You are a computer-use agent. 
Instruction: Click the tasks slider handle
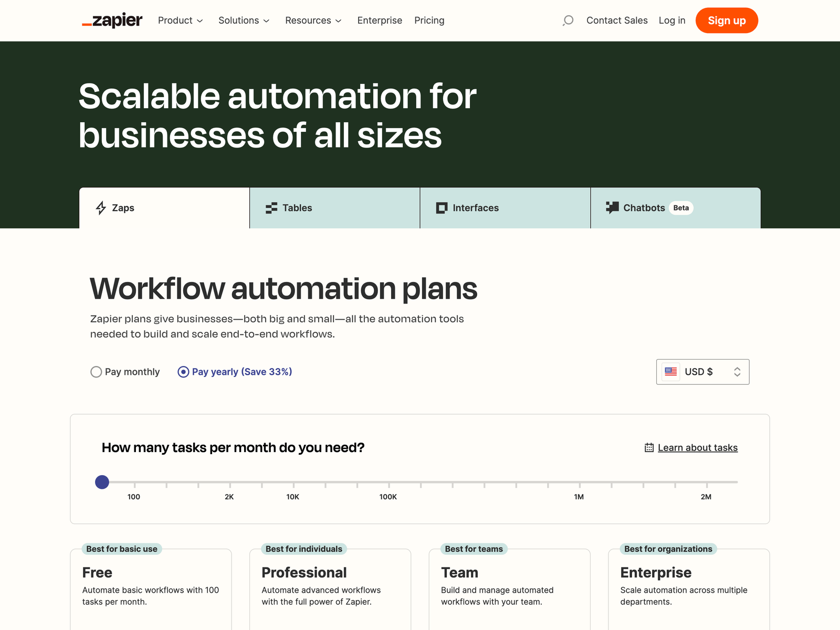[102, 482]
